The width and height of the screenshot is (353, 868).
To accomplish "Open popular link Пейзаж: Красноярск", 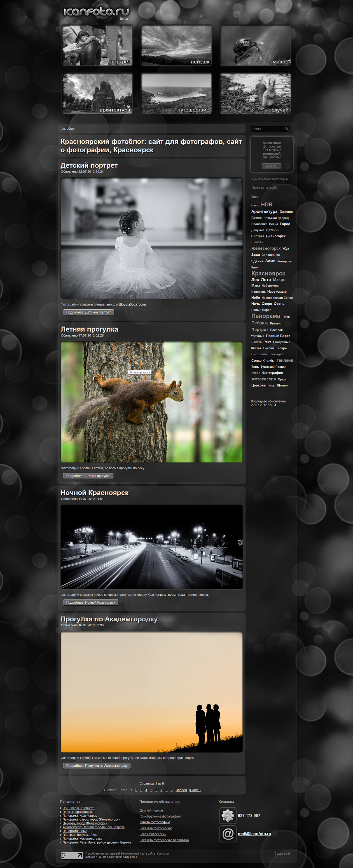I will coord(78,812).
